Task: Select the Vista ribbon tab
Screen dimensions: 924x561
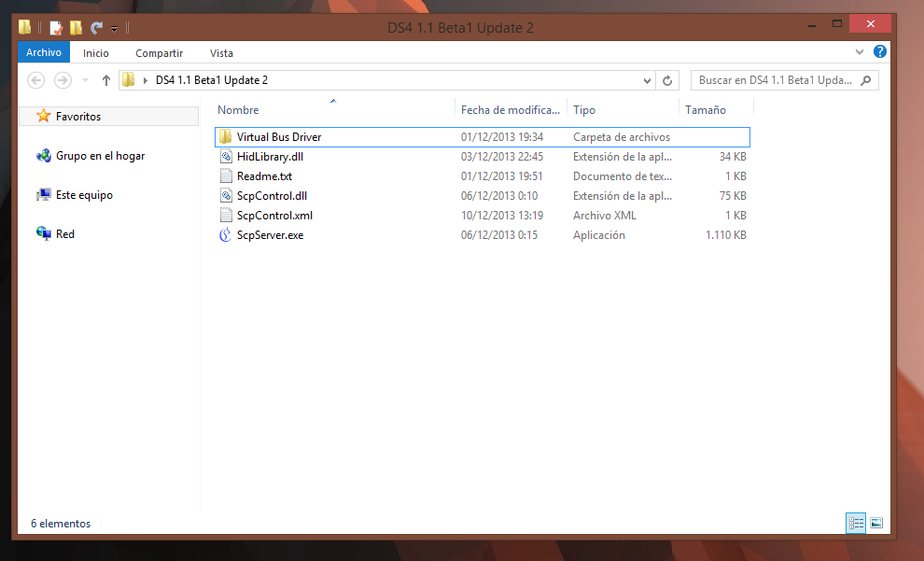Action: pyautogui.click(x=221, y=53)
